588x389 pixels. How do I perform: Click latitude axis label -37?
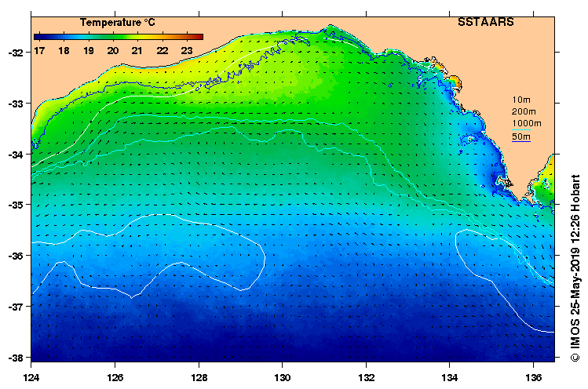pyautogui.click(x=16, y=307)
